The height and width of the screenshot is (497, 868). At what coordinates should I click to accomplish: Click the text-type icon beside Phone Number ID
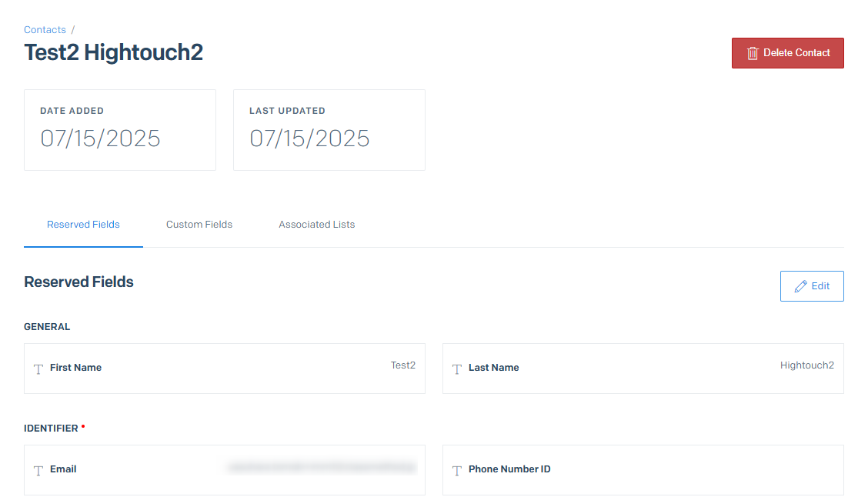(456, 470)
